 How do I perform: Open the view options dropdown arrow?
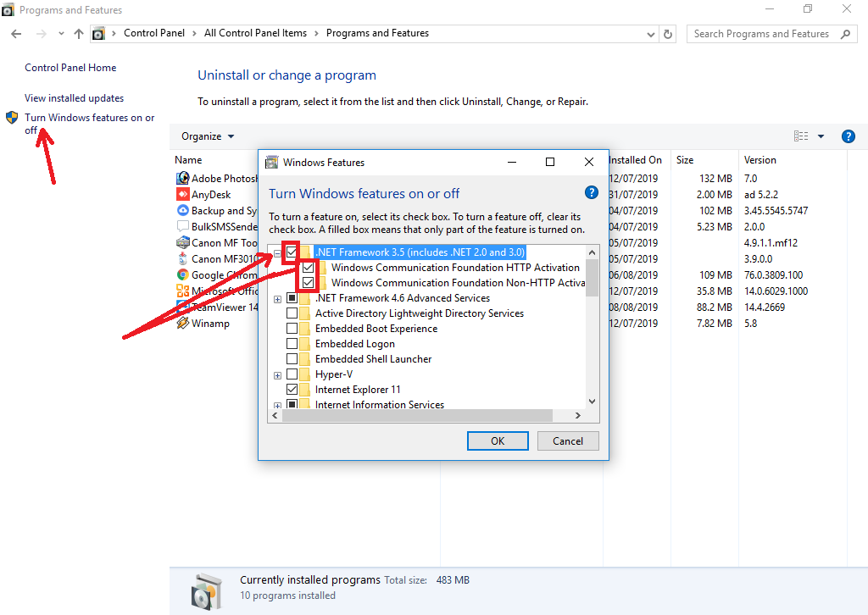(821, 136)
